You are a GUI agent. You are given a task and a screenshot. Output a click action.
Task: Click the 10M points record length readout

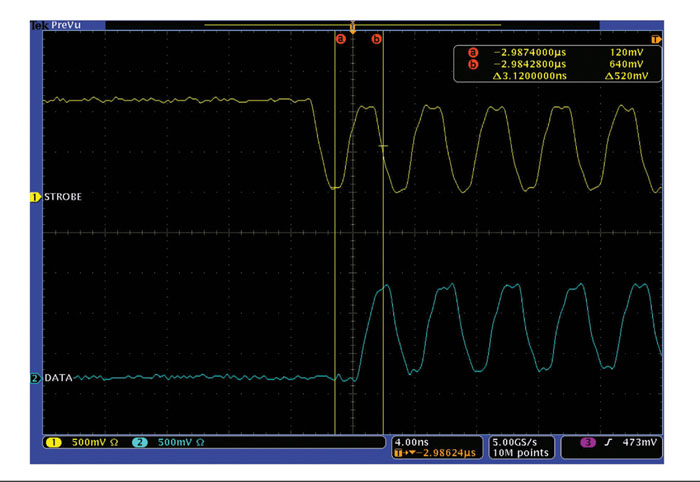pos(517,452)
